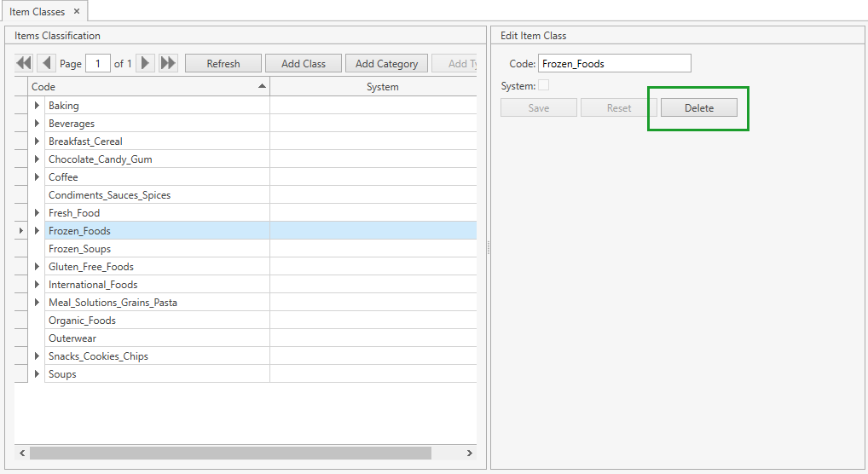Select the Organic_Foods row

click(x=82, y=321)
